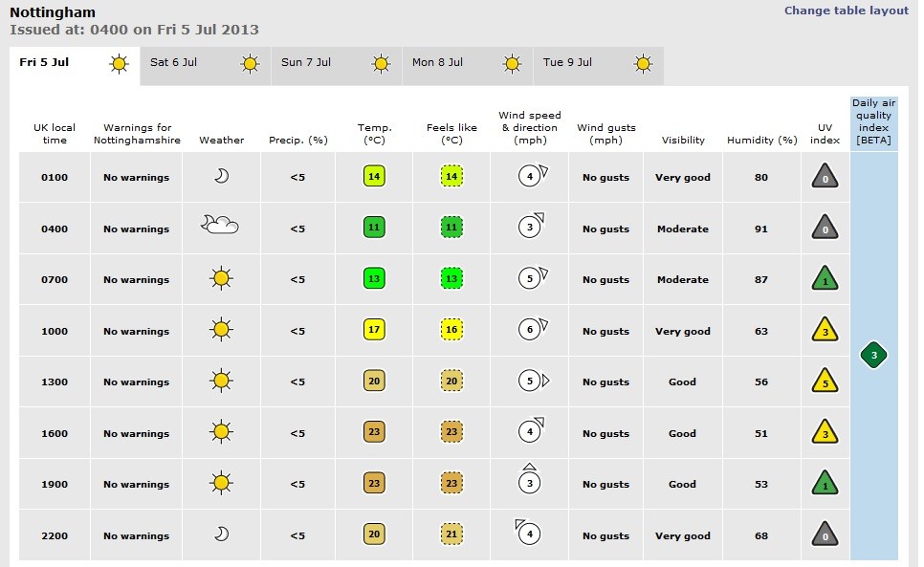Screen dimensions: 924x567
Task: Click the sunny weather icon at 1300
Action: (221, 381)
